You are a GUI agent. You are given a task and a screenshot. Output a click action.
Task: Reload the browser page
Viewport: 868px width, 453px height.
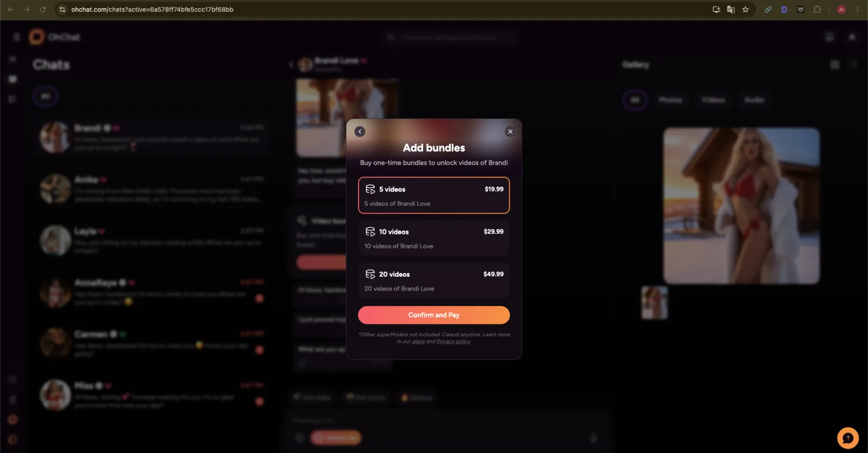point(43,9)
